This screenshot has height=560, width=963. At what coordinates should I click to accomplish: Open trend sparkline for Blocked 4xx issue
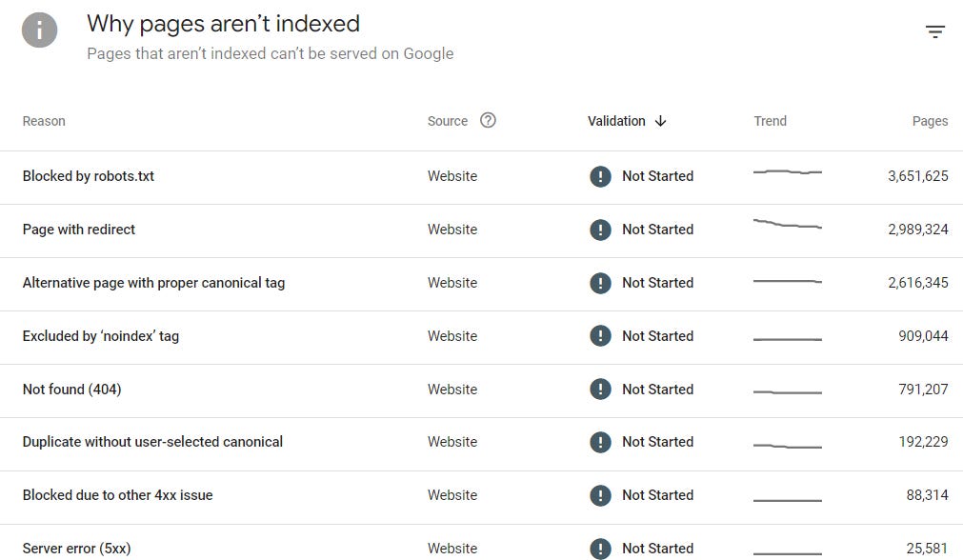[x=788, y=500]
